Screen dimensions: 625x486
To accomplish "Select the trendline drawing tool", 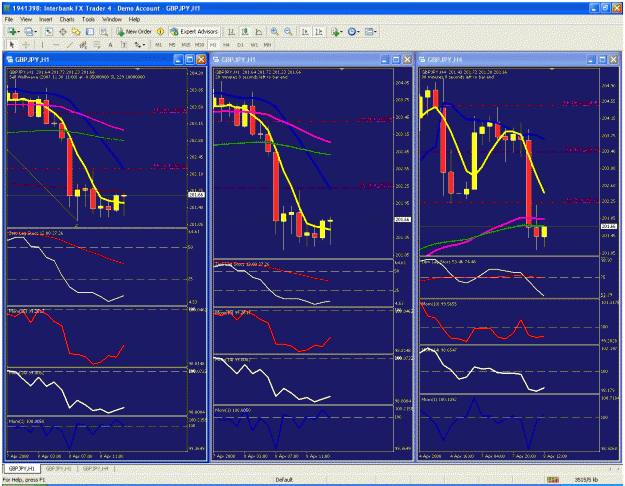I will pos(70,45).
